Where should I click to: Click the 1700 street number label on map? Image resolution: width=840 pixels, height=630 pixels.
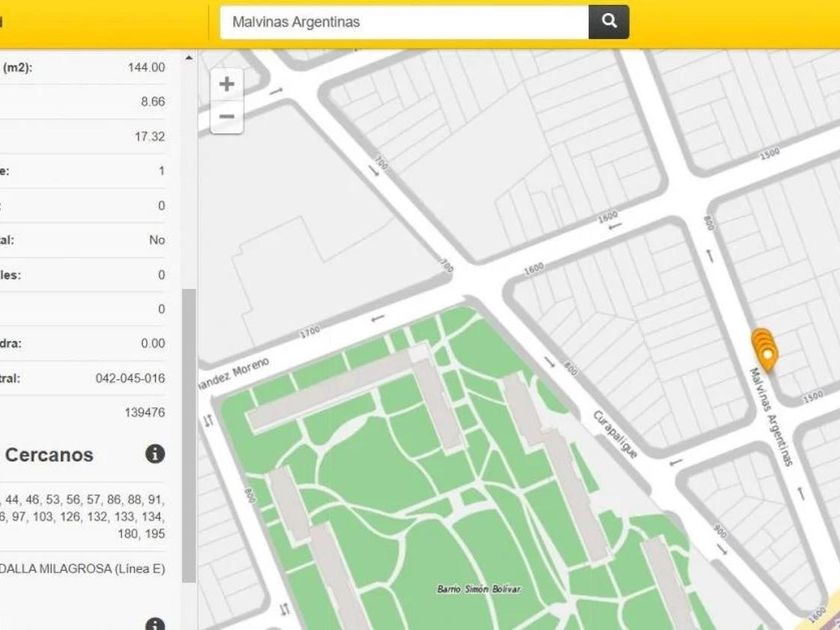(x=310, y=332)
